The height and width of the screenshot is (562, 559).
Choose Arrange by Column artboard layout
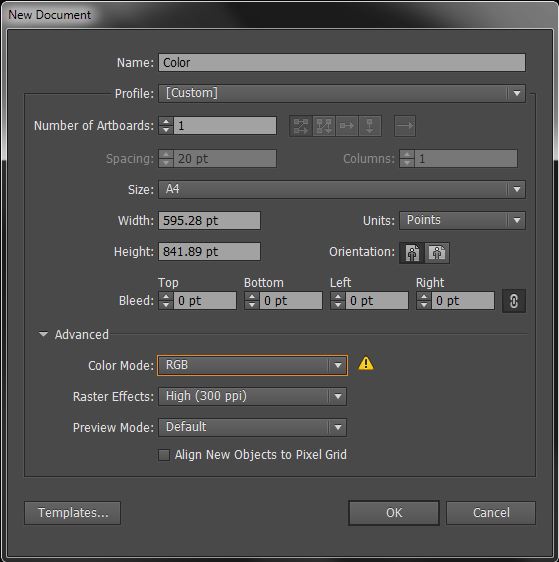click(x=370, y=126)
